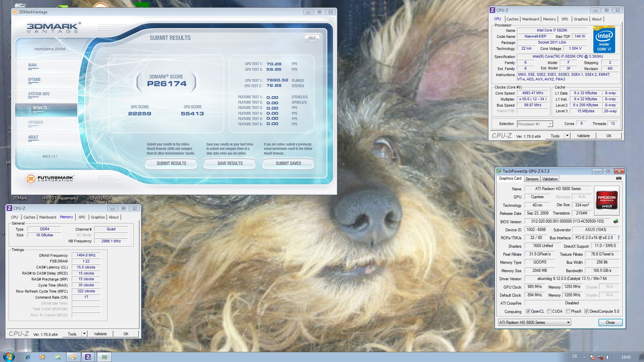Click the DRAM Frequency value 1464.8 MHz
This screenshot has height=362, width=644.
point(86,255)
